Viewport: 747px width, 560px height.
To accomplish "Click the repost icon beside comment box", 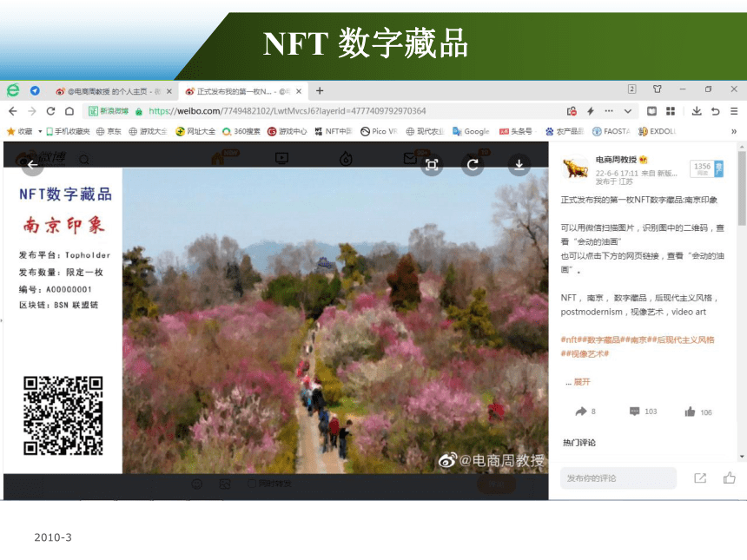I will 700,478.
